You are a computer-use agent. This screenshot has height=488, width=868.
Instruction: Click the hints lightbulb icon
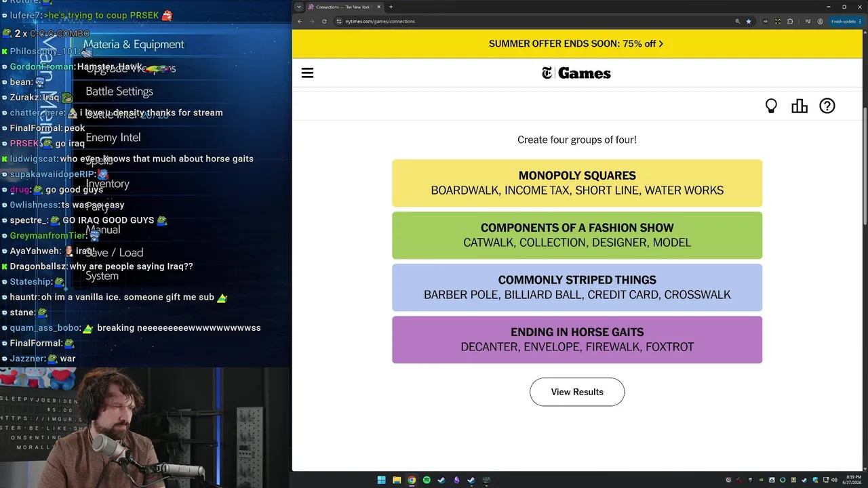tap(771, 106)
